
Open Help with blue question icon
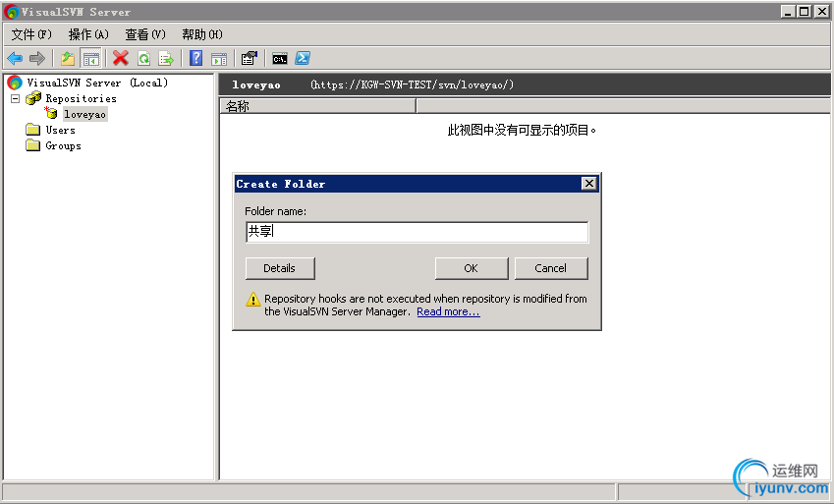[195, 58]
